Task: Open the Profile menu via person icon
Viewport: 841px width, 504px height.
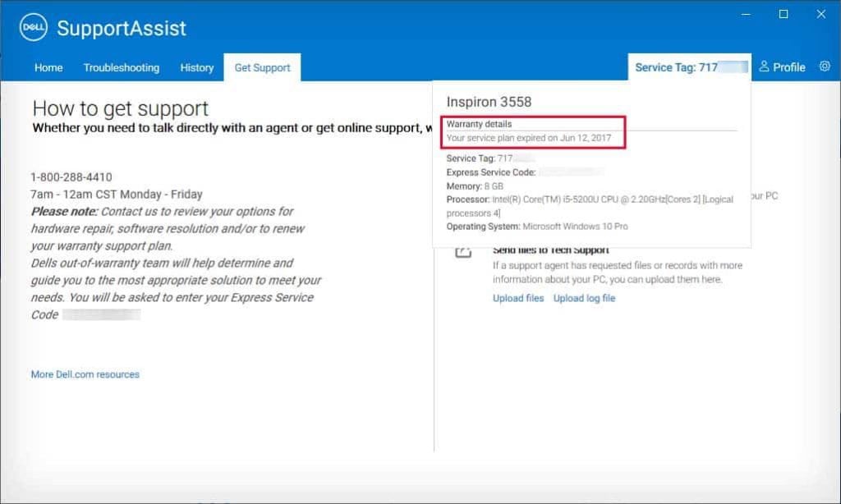Action: (764, 67)
